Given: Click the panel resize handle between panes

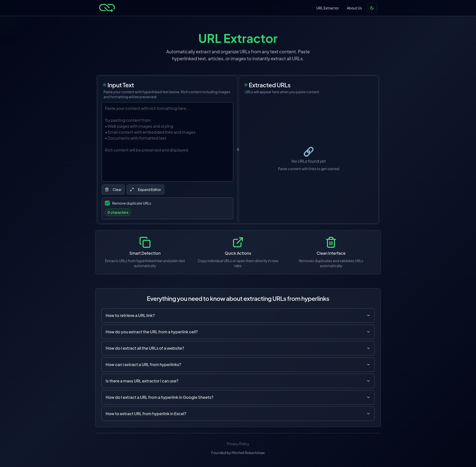Looking at the screenshot, I should coord(238,150).
